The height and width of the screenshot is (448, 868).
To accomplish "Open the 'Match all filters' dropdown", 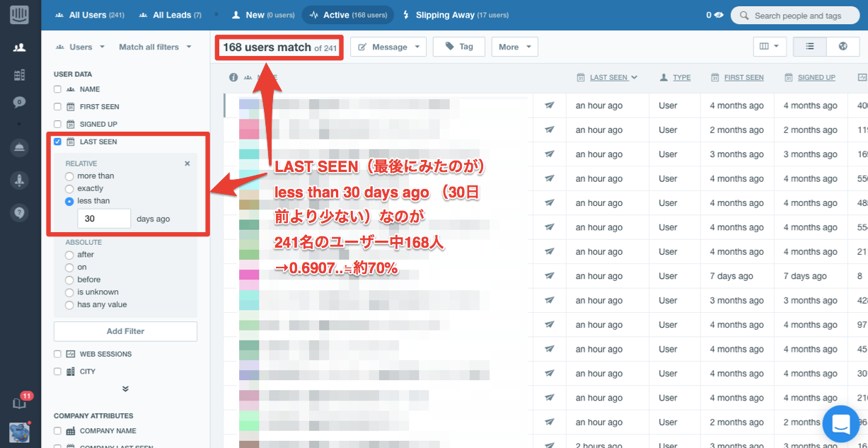I will [x=155, y=47].
